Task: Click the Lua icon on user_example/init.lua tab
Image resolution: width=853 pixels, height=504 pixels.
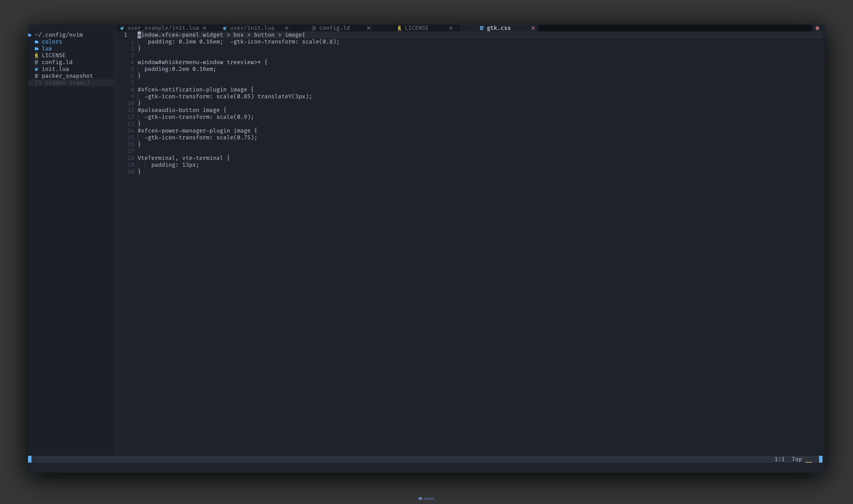Action: pos(122,28)
